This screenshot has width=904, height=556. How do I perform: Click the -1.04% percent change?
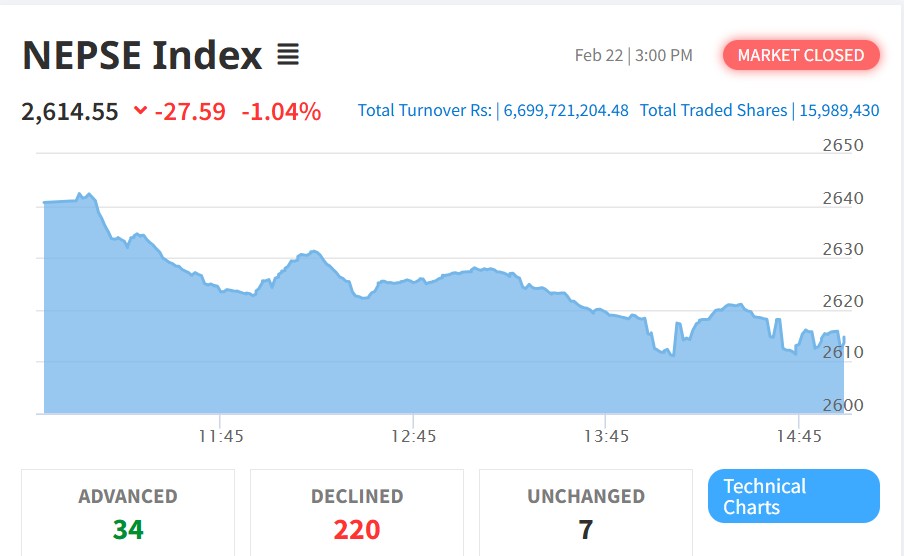click(x=281, y=111)
